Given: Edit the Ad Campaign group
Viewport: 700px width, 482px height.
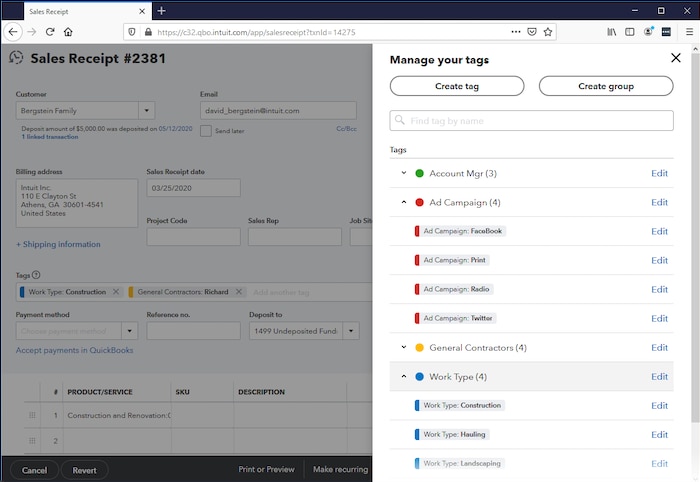Looking at the screenshot, I should (659, 202).
